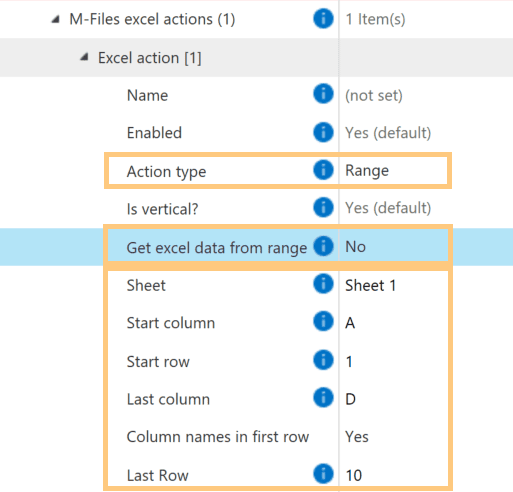Show info for Get excel data from range
The width and height of the screenshot is (513, 492).
[323, 246]
